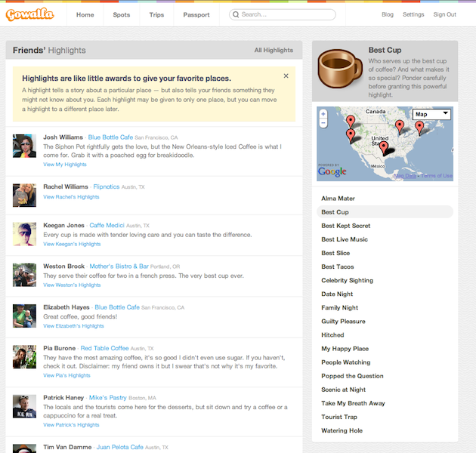This screenshot has width=476, height=453.
Task: Open the Caffe Medici spot link
Action: click(x=107, y=225)
